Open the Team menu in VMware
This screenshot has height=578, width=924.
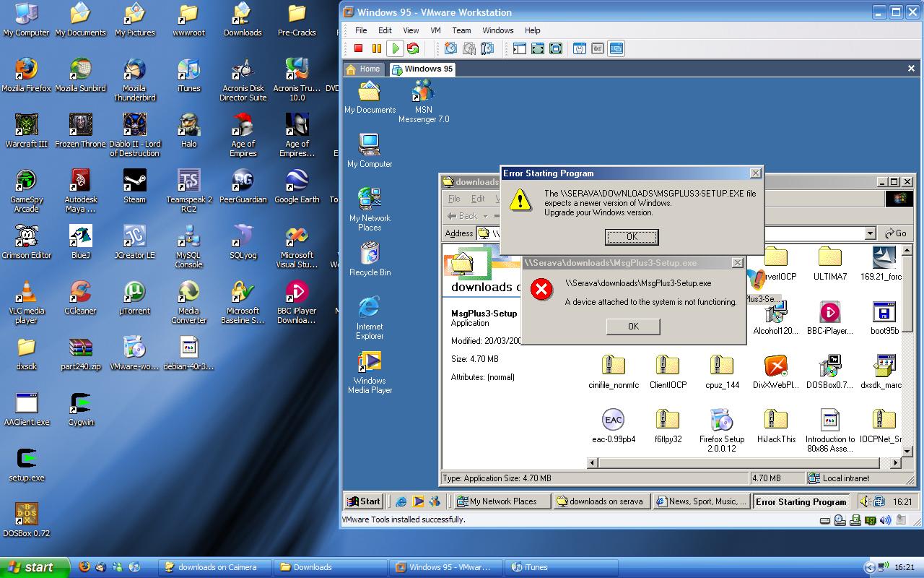(x=461, y=30)
